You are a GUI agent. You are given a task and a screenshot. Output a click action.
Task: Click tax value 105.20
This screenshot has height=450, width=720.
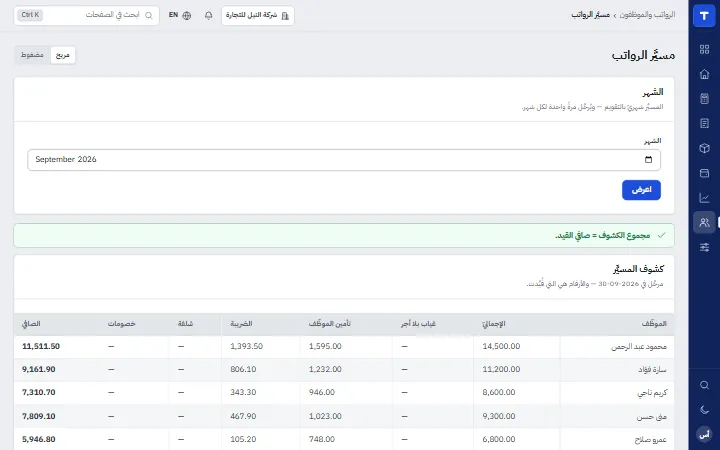pyautogui.click(x=243, y=439)
